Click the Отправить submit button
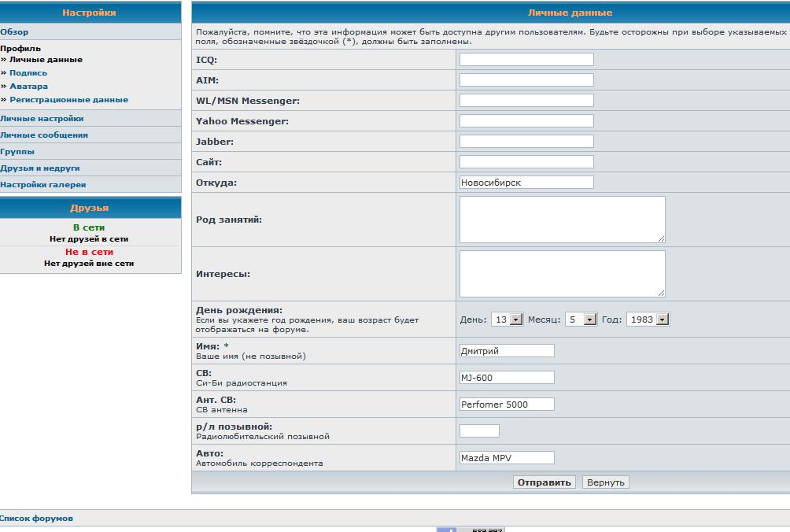Image resolution: width=790 pixels, height=532 pixels. tap(545, 482)
